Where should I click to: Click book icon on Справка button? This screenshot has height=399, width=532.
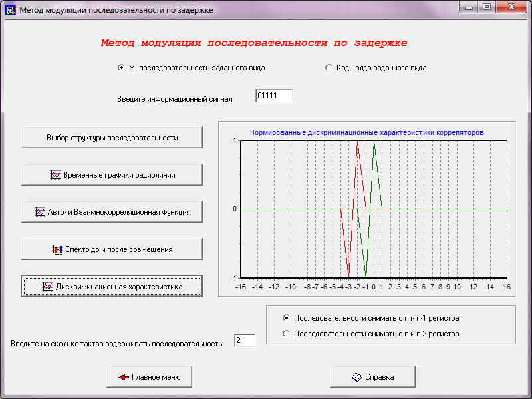[357, 377]
